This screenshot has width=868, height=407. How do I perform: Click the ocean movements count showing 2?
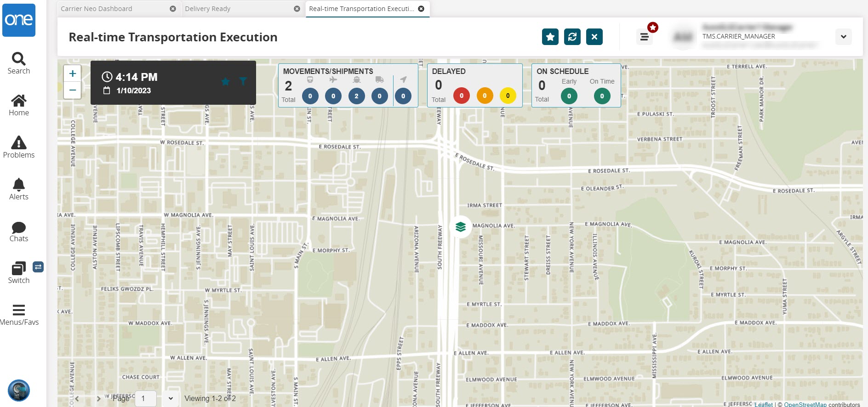(x=357, y=96)
